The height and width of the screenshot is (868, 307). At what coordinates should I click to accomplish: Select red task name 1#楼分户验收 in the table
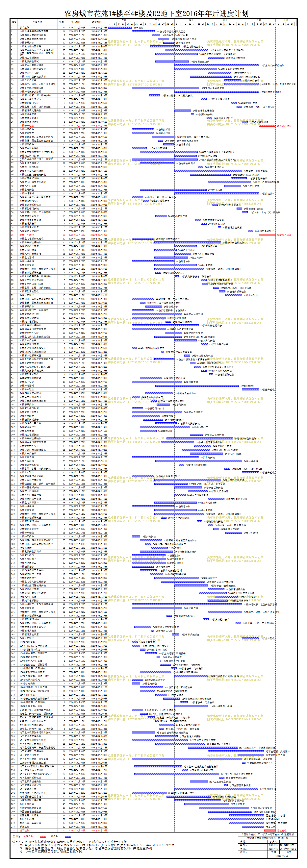point(27,126)
